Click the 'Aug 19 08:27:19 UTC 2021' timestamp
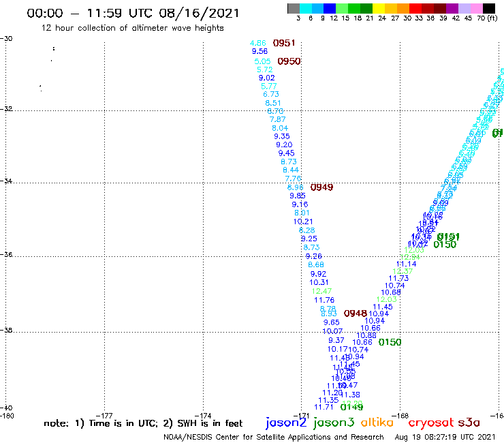Viewport: 504px width, 443px height. pos(445,437)
